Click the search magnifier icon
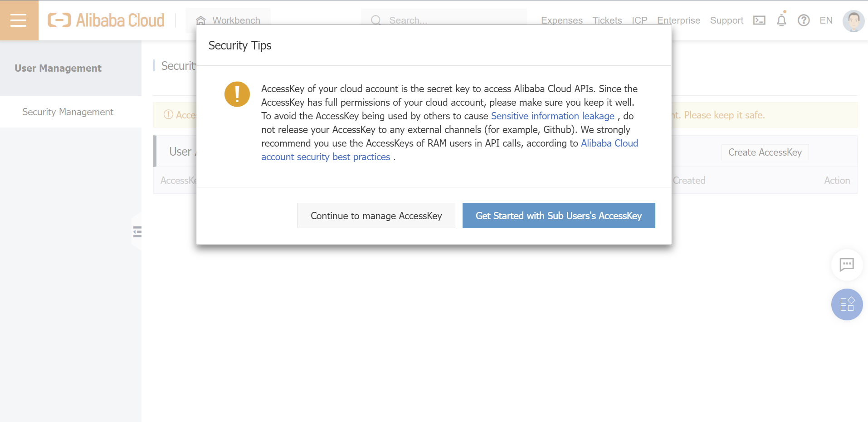The image size is (868, 422). tap(376, 20)
